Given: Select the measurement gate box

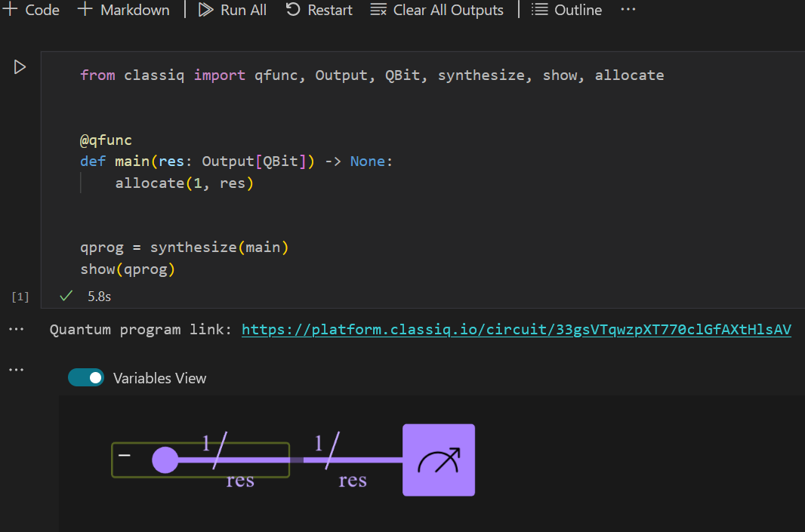Looking at the screenshot, I should point(439,460).
